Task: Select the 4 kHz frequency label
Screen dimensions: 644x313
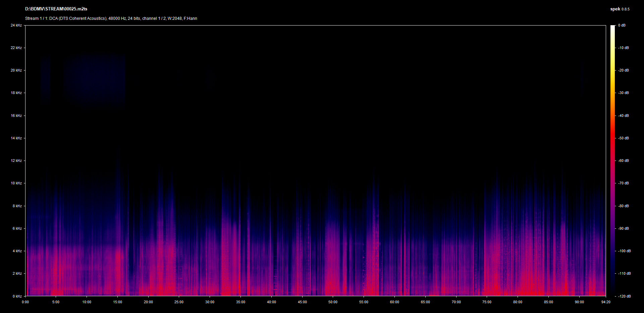Action: pyautogui.click(x=17, y=251)
